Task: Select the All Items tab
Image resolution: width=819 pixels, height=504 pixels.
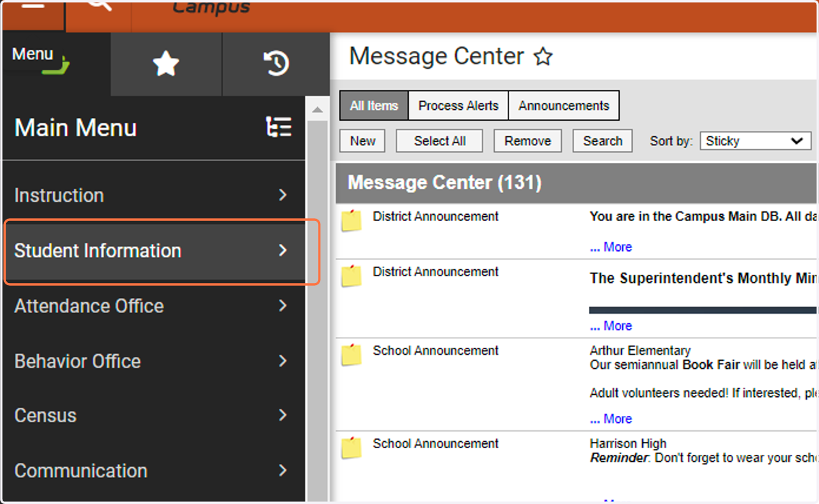Action: coord(374,106)
